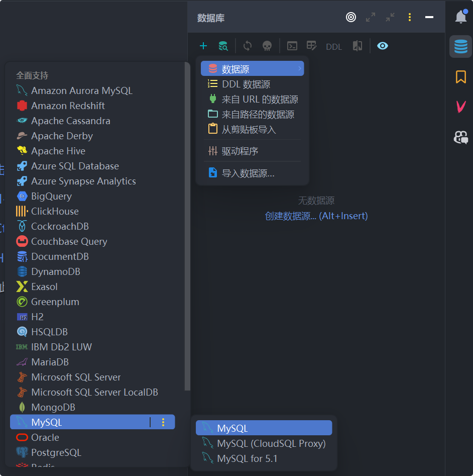Click the plus New data source icon
Screen dimensions: 473x476
203,46
